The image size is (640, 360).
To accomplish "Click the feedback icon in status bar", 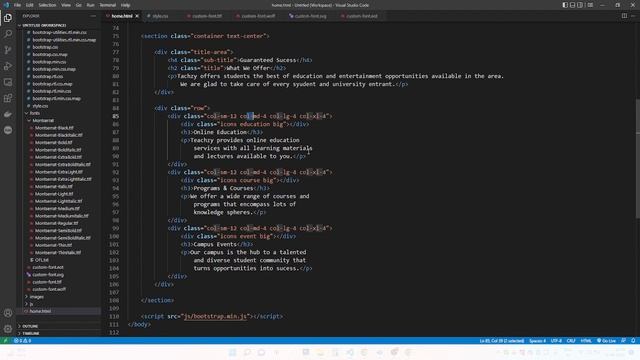I will [x=624, y=340].
